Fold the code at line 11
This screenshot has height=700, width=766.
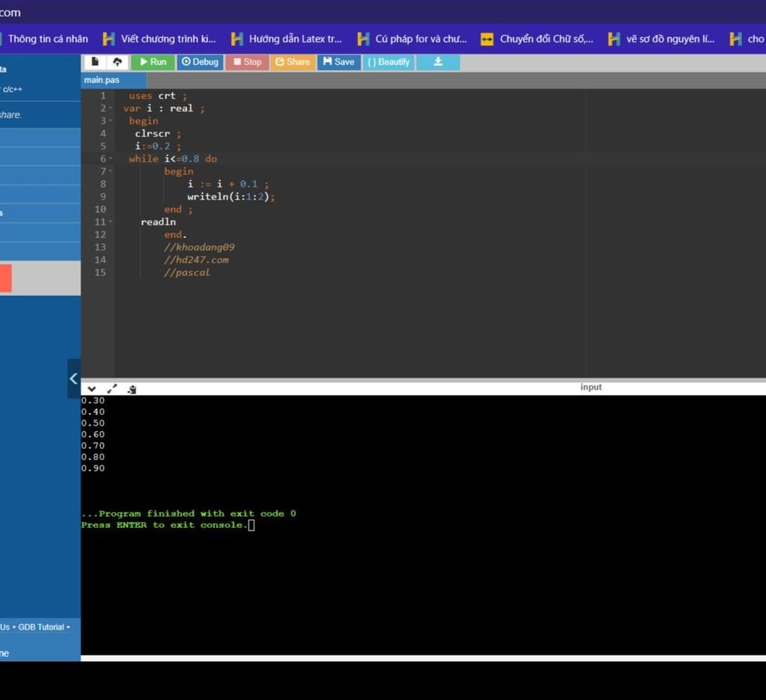pyautogui.click(x=111, y=222)
